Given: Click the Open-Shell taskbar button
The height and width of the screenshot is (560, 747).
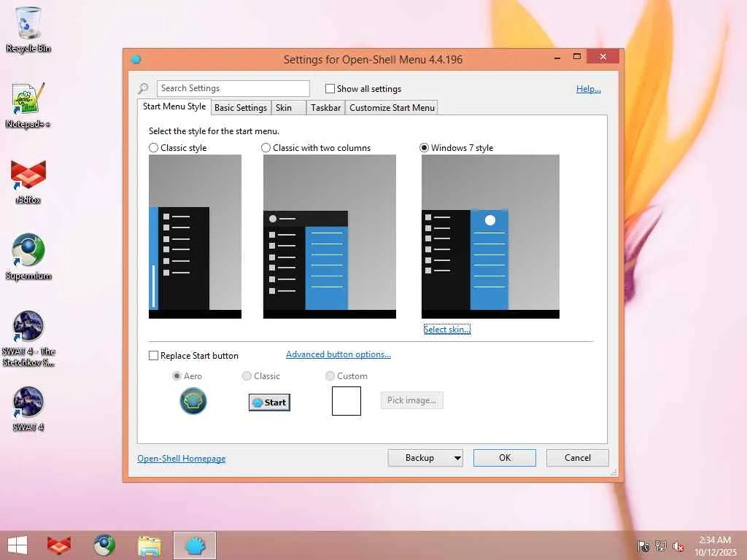Looking at the screenshot, I should [195, 545].
